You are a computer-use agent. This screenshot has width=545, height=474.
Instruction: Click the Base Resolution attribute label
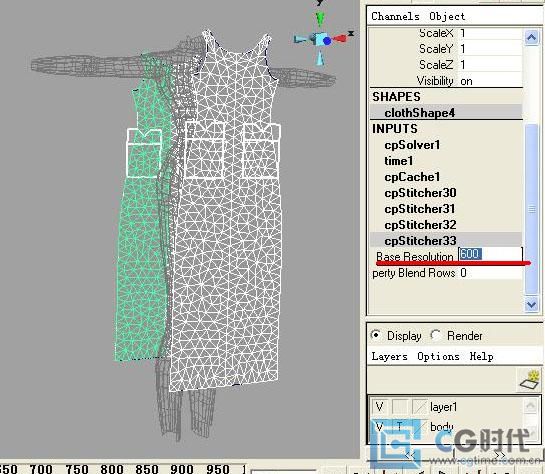pyautogui.click(x=415, y=257)
